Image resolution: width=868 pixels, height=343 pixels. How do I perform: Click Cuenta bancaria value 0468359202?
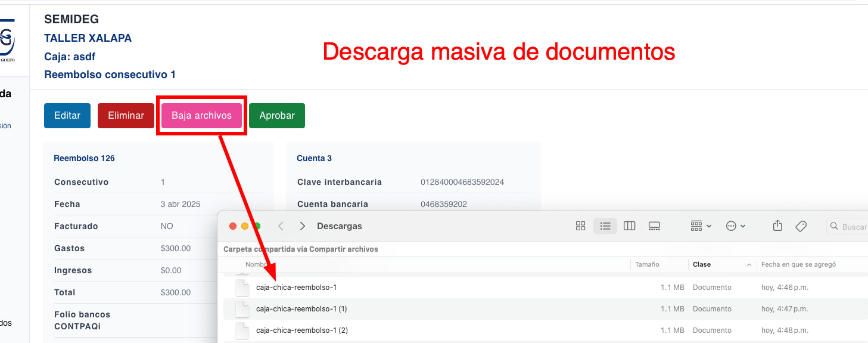444,204
